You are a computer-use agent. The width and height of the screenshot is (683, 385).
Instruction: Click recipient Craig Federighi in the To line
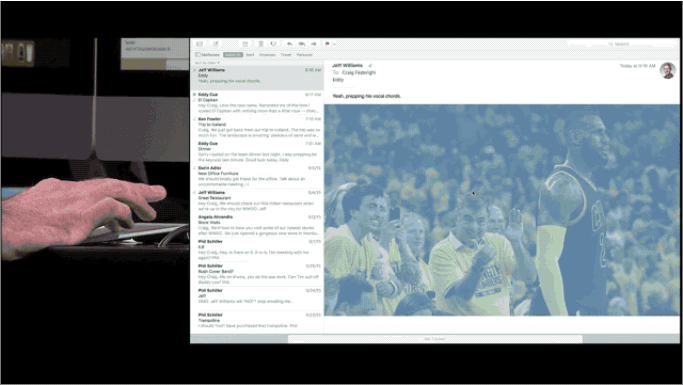click(x=359, y=73)
